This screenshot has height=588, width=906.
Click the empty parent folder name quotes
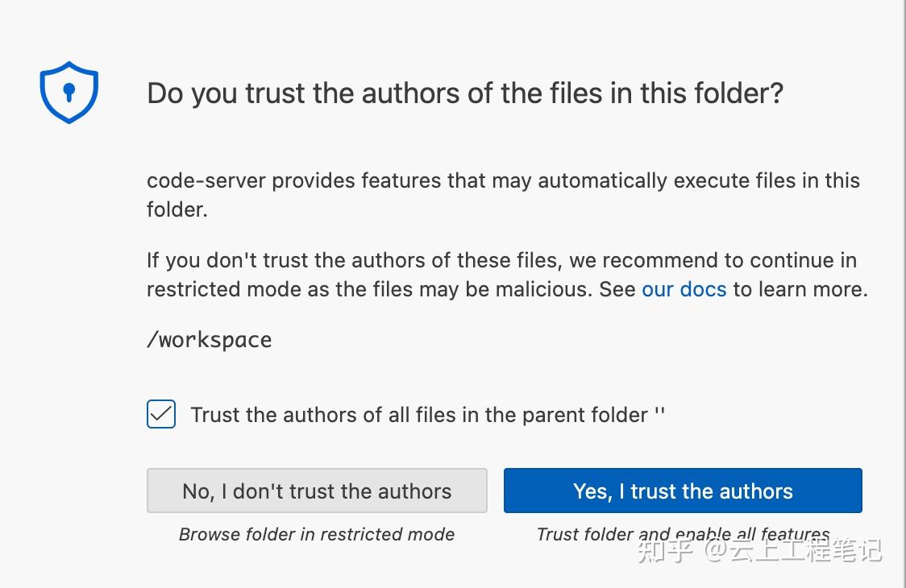[x=659, y=412]
